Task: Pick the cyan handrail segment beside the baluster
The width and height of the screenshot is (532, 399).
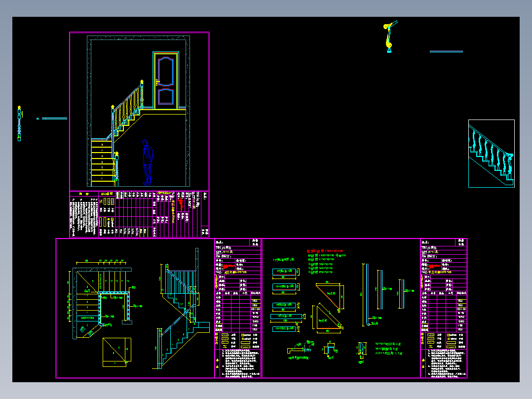Action: [x=54, y=119]
